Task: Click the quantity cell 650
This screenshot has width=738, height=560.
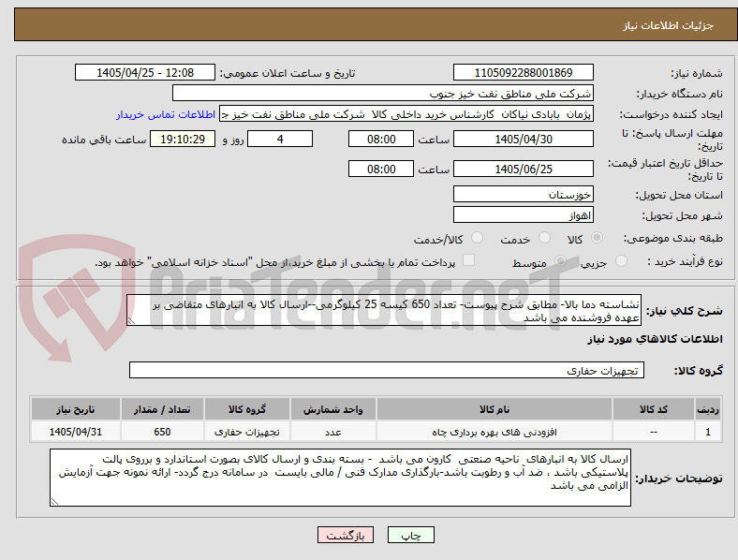Action: (x=162, y=432)
